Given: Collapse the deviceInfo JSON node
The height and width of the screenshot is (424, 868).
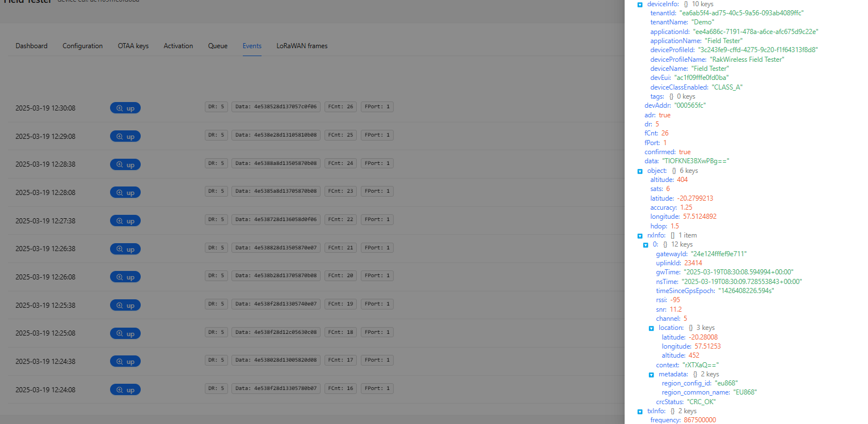Looking at the screenshot, I should 640,5.
